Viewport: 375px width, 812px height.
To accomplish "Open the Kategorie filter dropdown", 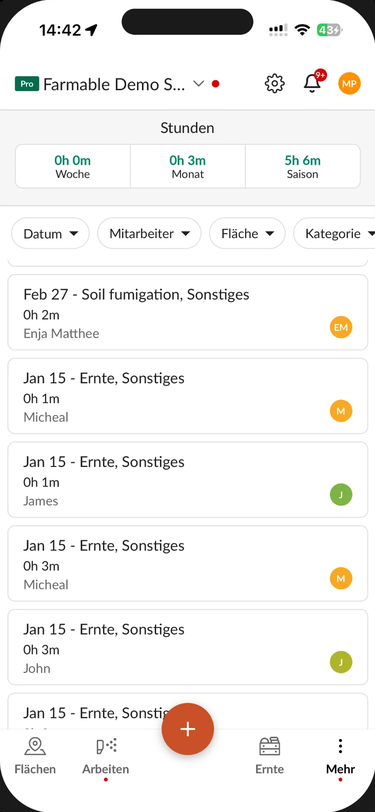I will coord(334,234).
